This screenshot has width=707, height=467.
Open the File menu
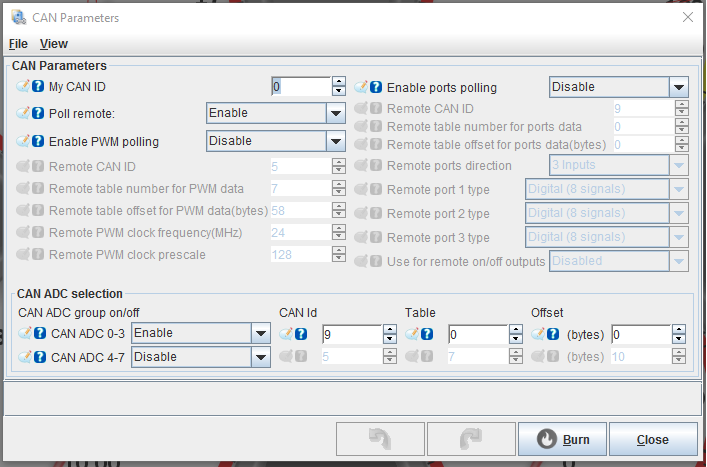pyautogui.click(x=18, y=44)
